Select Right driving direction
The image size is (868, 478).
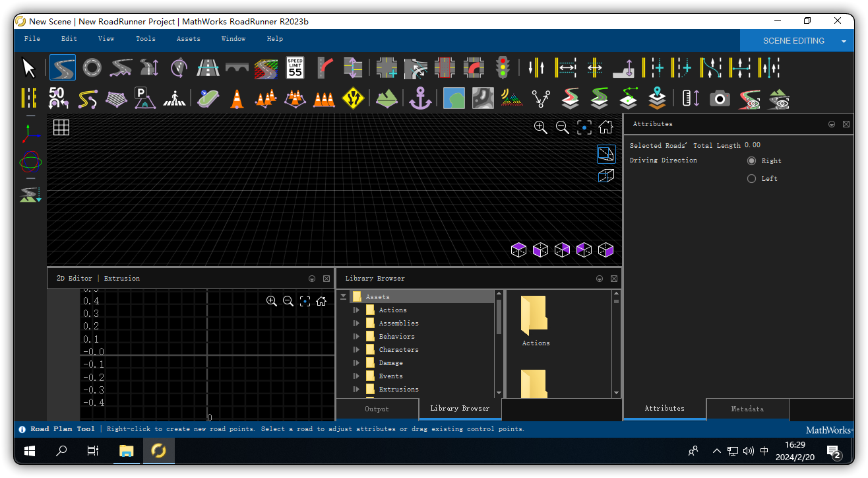point(751,161)
